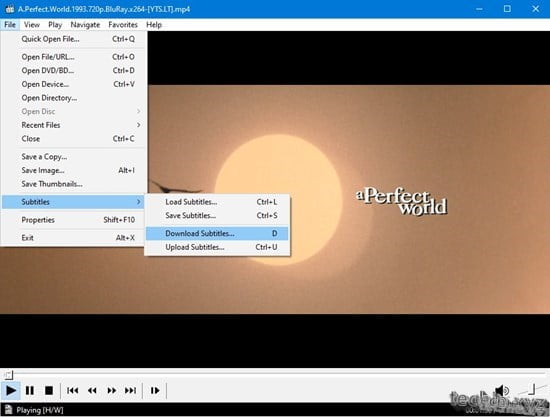Minimize the player window
Screen dimensions: 550x417
[x=479, y=9]
